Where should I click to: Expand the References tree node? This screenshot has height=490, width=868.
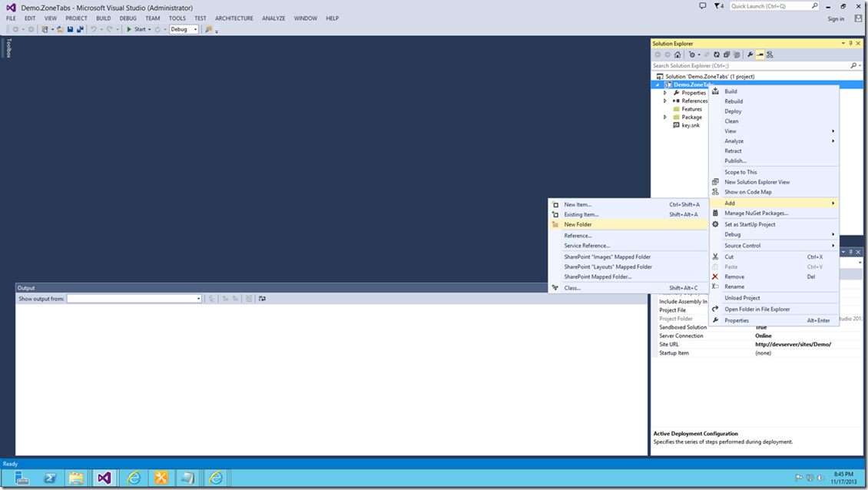(665, 101)
